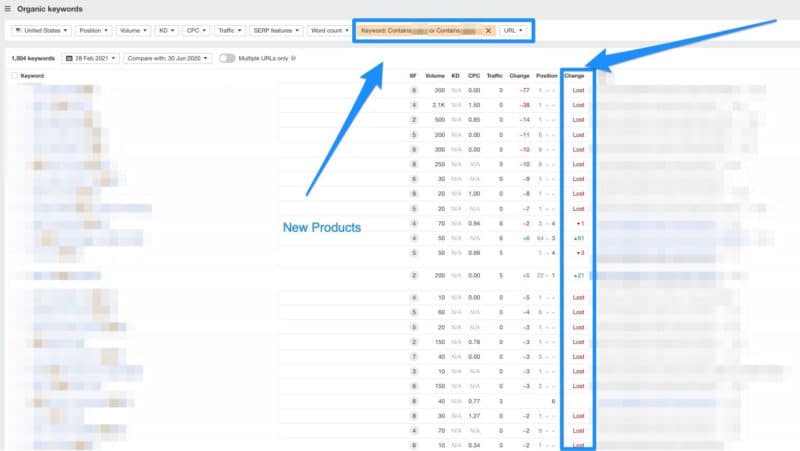Select the 0.34 CPC cell

474,445
